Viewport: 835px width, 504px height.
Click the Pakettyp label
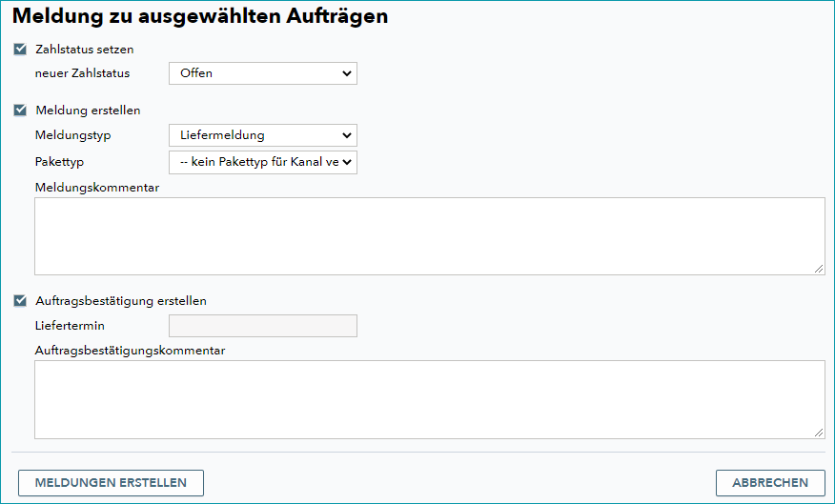click(x=60, y=162)
